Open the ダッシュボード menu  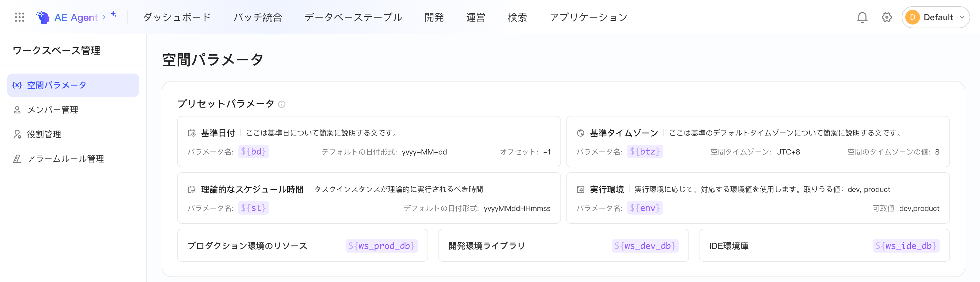click(x=177, y=17)
